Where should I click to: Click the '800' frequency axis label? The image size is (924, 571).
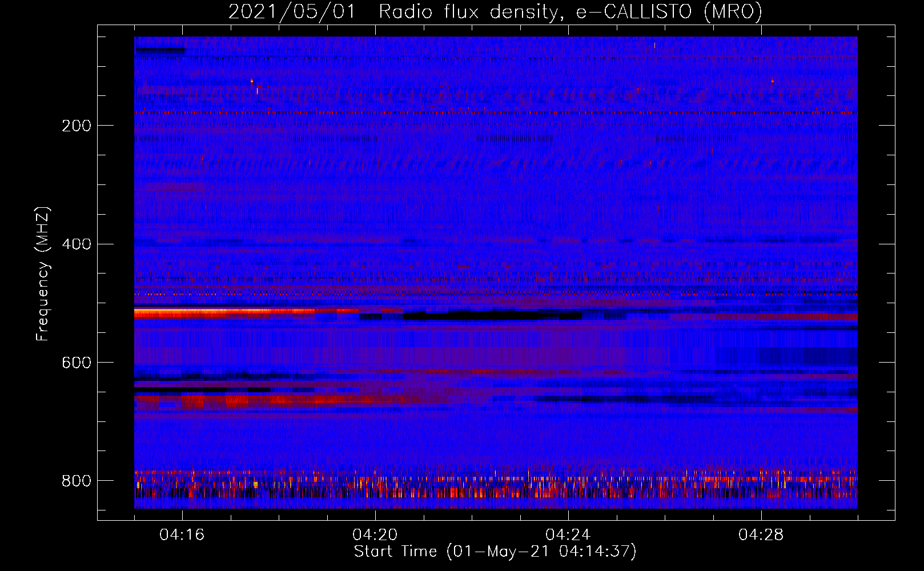point(76,481)
